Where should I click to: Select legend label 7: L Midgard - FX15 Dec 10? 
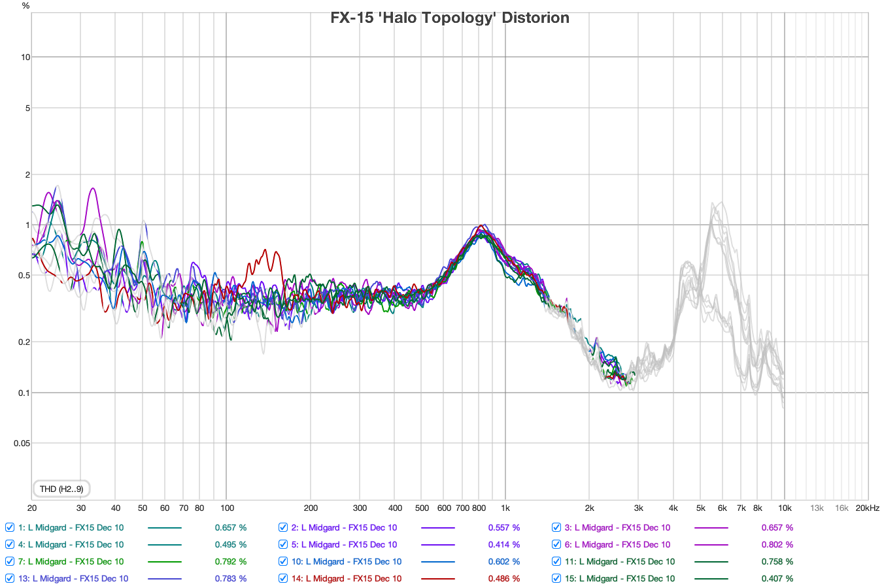point(71,561)
